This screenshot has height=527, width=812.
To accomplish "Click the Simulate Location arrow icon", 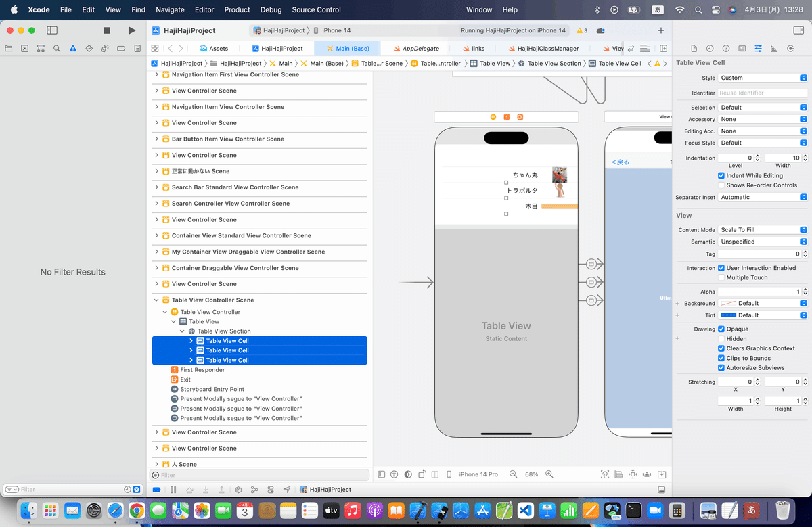I will click(x=287, y=490).
